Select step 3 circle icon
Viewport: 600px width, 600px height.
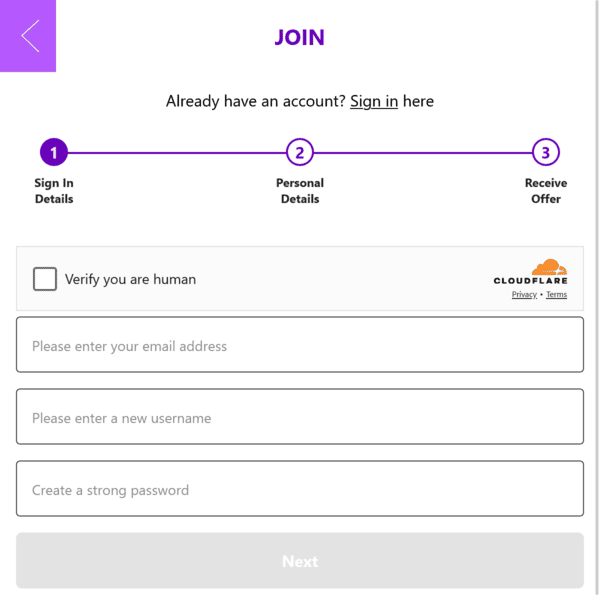click(546, 152)
